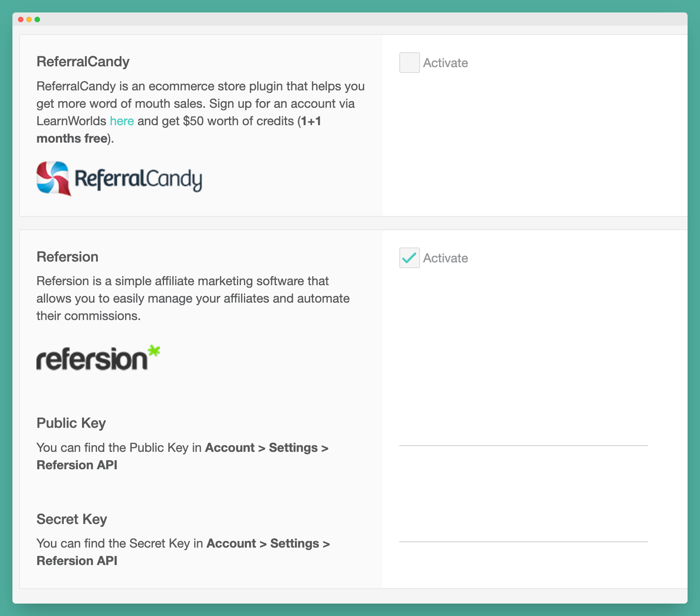700x616 pixels.
Task: Close the window with the red button
Action: tap(21, 19)
